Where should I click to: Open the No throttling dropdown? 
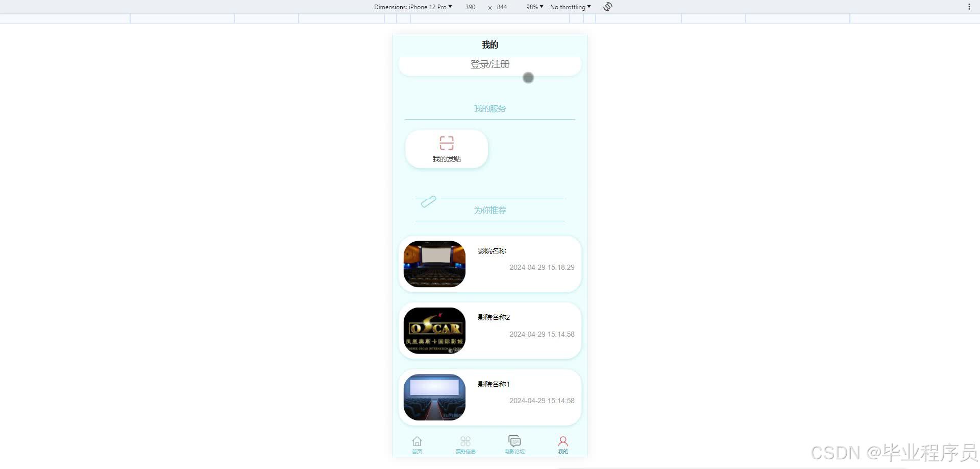570,7
